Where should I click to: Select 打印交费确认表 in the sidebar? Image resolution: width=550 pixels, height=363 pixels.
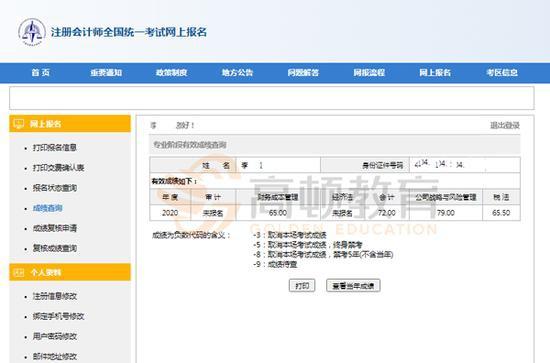[x=59, y=168]
